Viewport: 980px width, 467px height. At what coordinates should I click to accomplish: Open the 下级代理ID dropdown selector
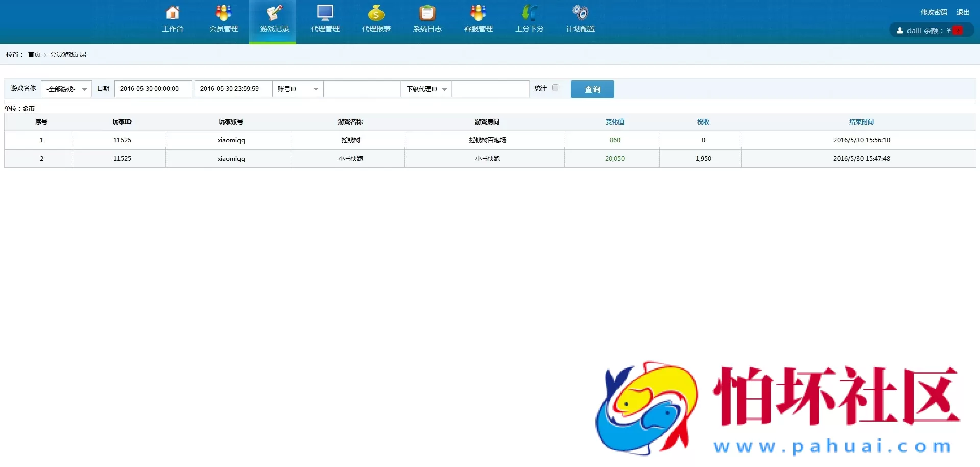pos(426,89)
